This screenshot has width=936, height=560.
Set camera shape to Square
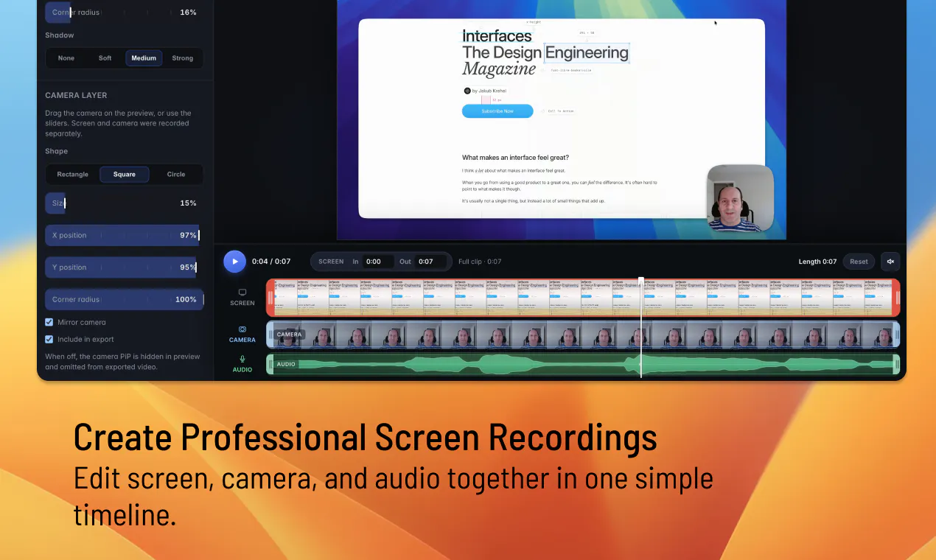[125, 175]
